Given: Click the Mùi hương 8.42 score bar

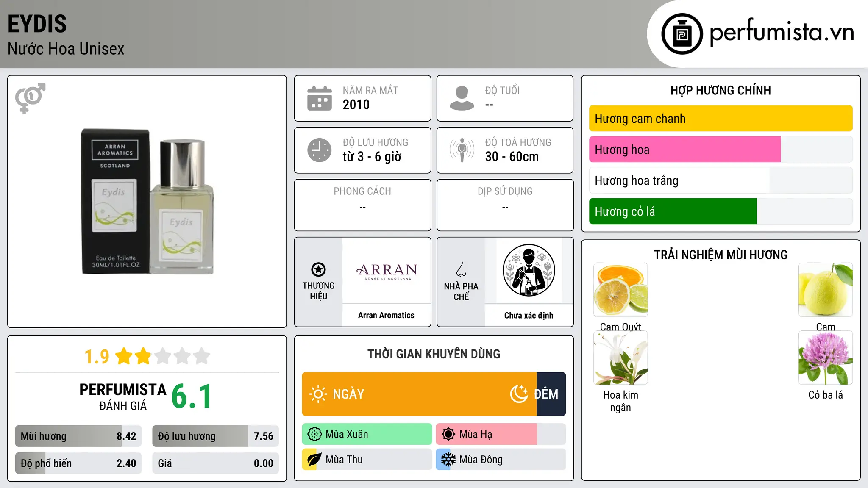Looking at the screenshot, I should [78, 436].
